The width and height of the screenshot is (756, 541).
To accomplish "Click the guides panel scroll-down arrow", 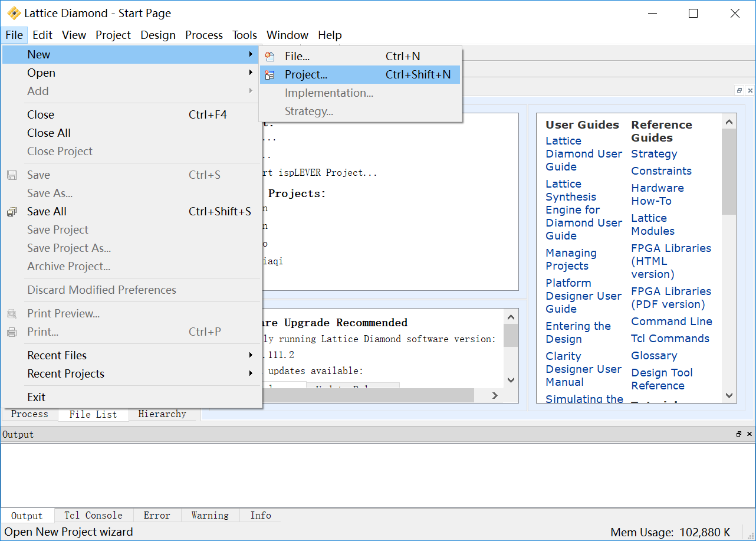I will point(729,396).
